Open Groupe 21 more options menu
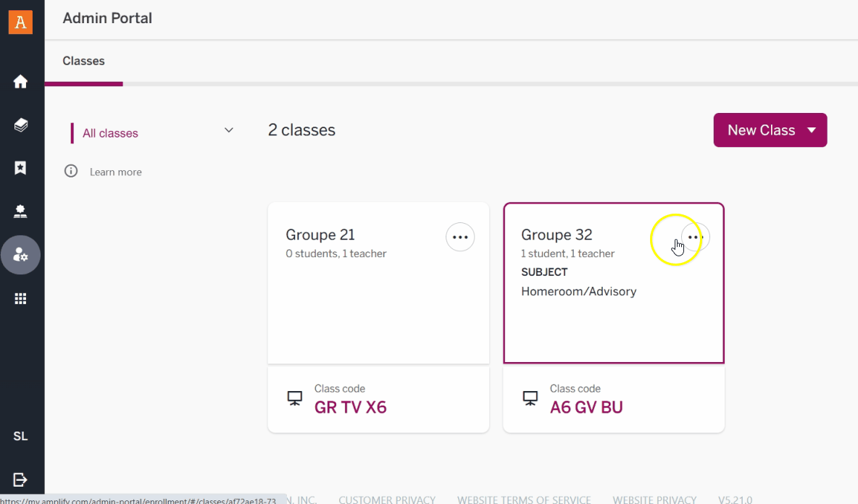 459,237
